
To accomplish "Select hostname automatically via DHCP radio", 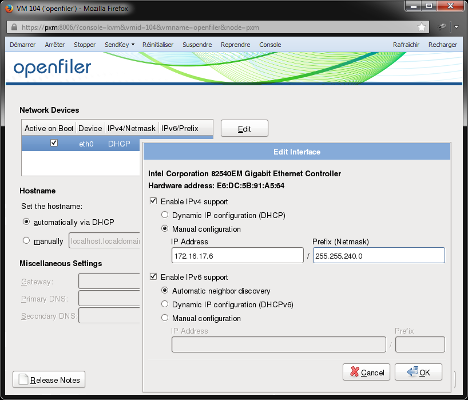I will 26,222.
